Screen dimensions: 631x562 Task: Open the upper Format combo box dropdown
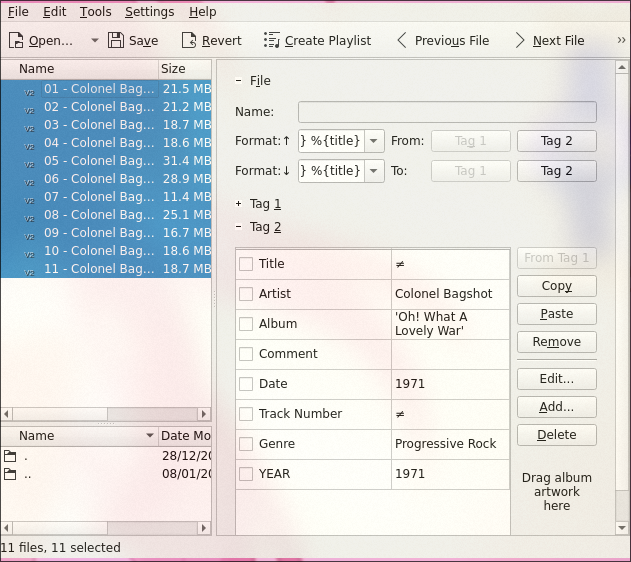(x=375, y=142)
